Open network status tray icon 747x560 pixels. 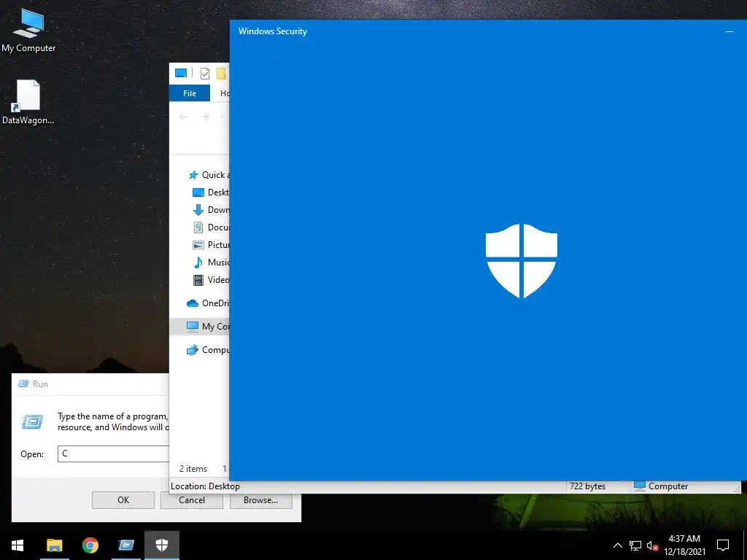(635, 545)
